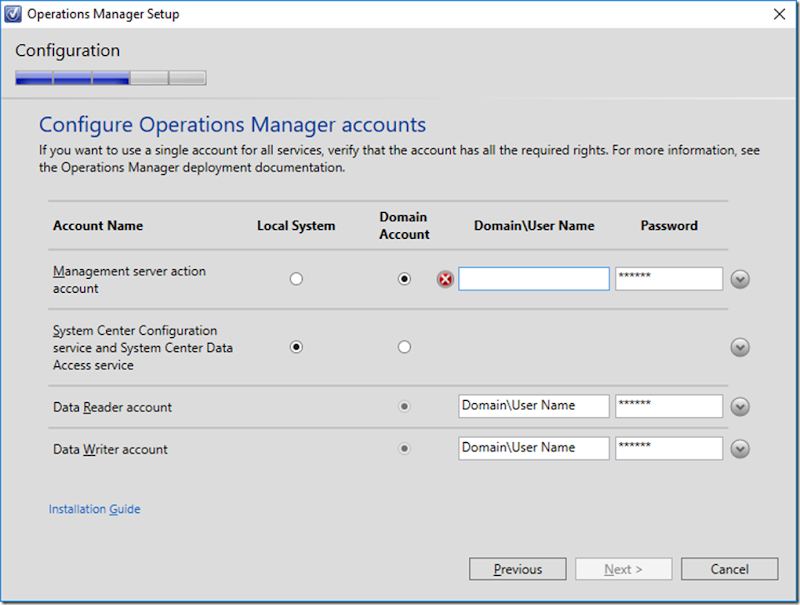Focus the Management server action account username field
The height and width of the screenshot is (605, 800).
tap(534, 279)
